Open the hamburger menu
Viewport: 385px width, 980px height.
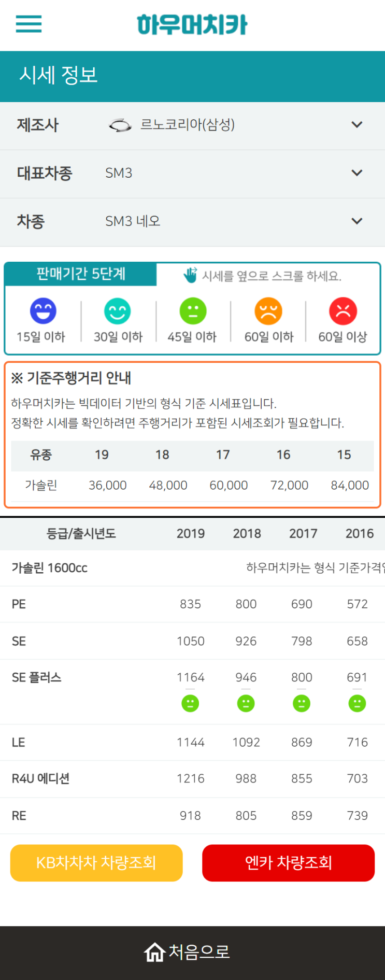tap(28, 24)
